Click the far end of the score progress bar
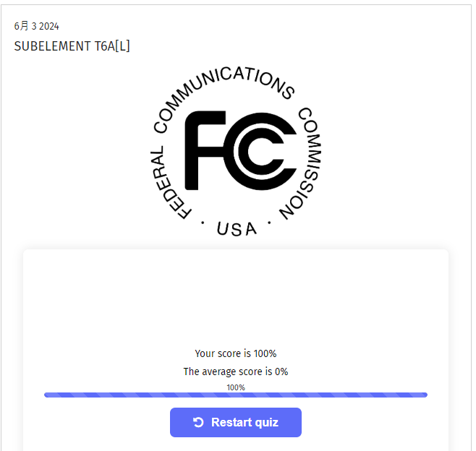 tap(424, 395)
